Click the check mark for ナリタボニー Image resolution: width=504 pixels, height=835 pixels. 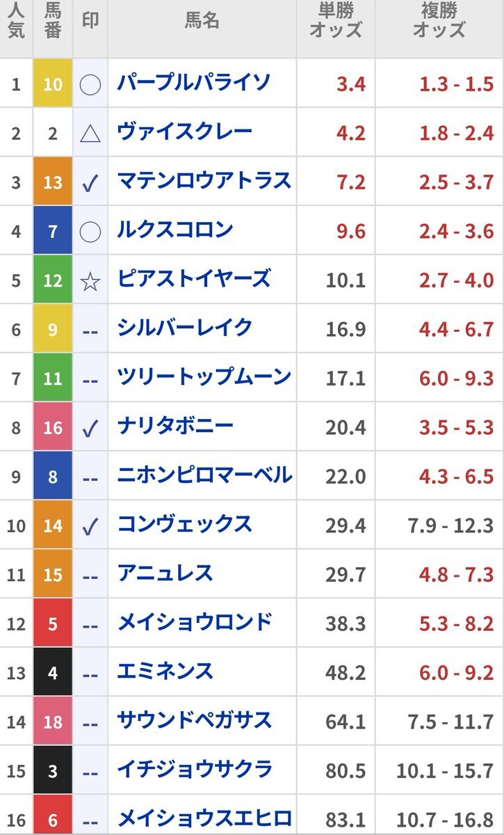click(x=90, y=429)
